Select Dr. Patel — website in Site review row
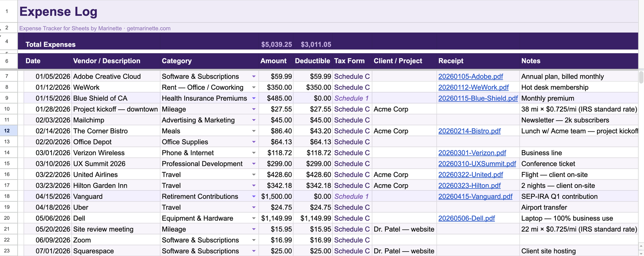The width and height of the screenshot is (644, 256). pos(404,229)
